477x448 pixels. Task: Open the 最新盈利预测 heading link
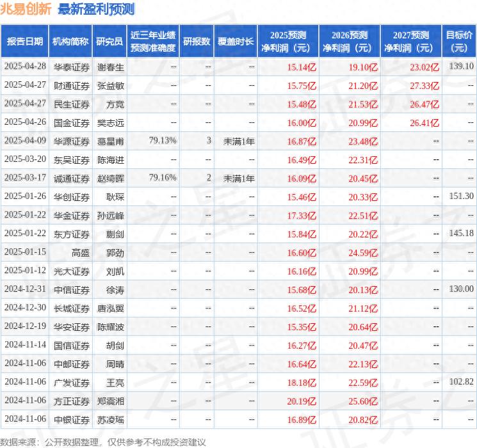pos(96,10)
